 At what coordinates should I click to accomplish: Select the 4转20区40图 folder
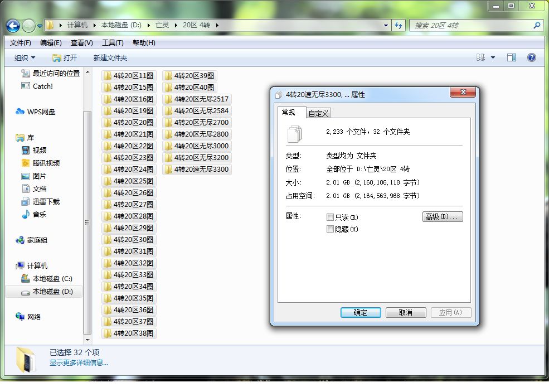tap(190, 87)
